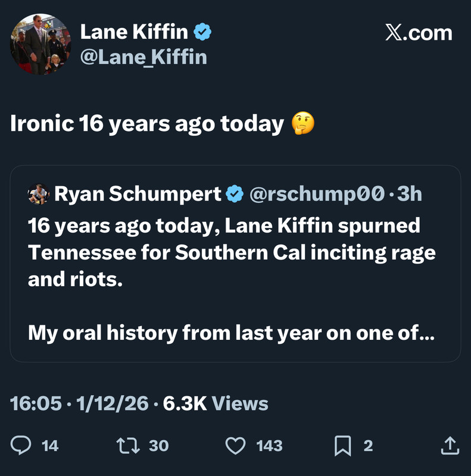Click the 143 likes count
Viewport: 471px width, 476px height.
click(269, 445)
